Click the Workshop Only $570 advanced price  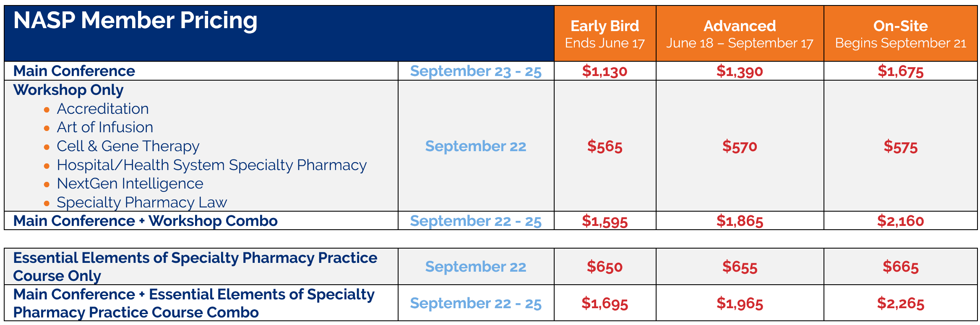740,146
